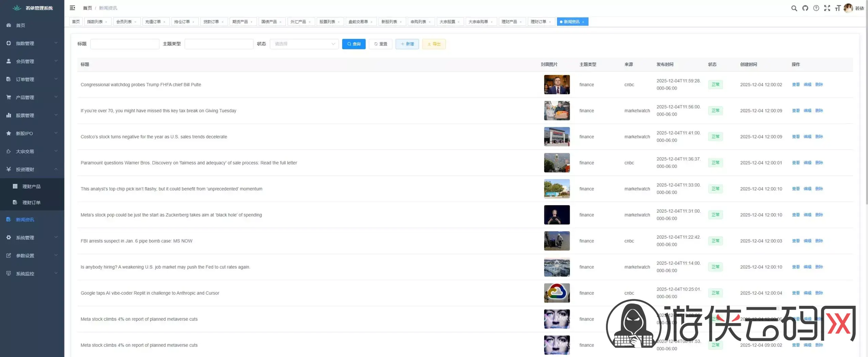868x357 pixels.
Task: Open the layout size (T) icon
Action: coord(838,8)
